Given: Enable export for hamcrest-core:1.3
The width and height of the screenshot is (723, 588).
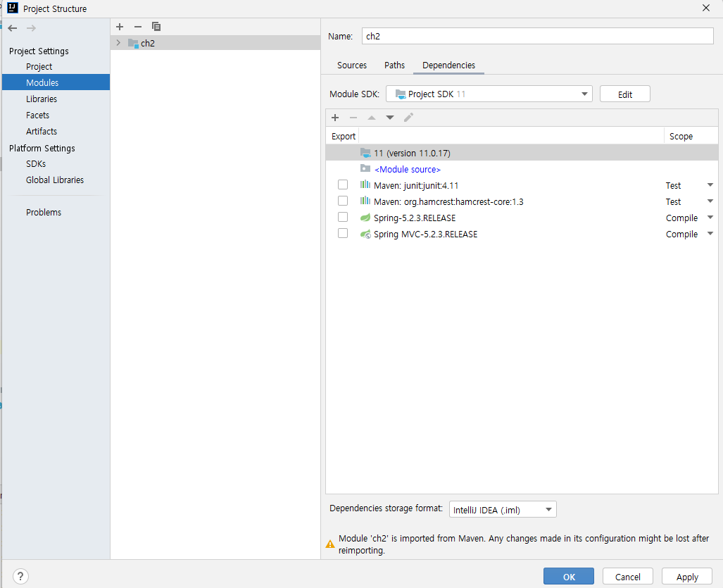Looking at the screenshot, I should tap(343, 201).
